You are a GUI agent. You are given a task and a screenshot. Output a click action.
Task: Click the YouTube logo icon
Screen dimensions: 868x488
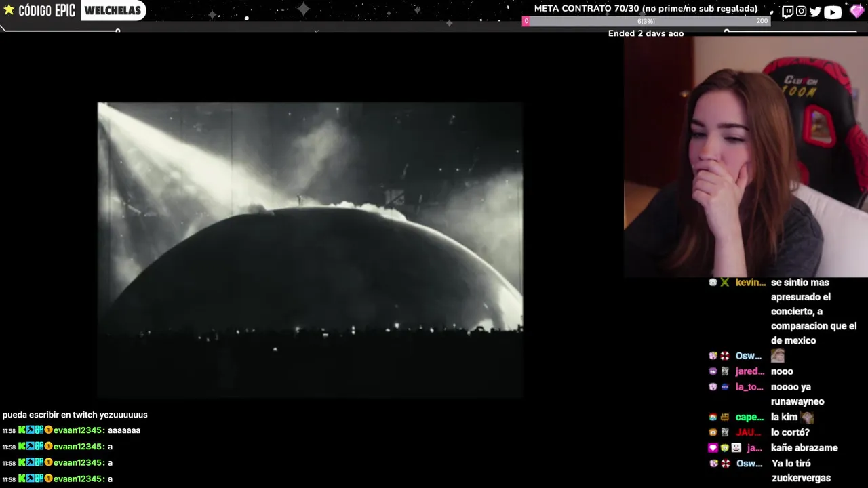[x=833, y=12]
